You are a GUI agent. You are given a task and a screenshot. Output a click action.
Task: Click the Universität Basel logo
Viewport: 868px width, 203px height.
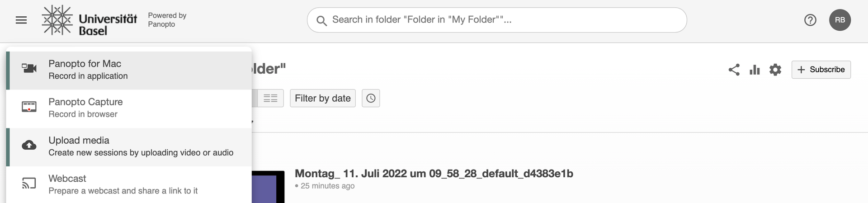[x=89, y=20]
